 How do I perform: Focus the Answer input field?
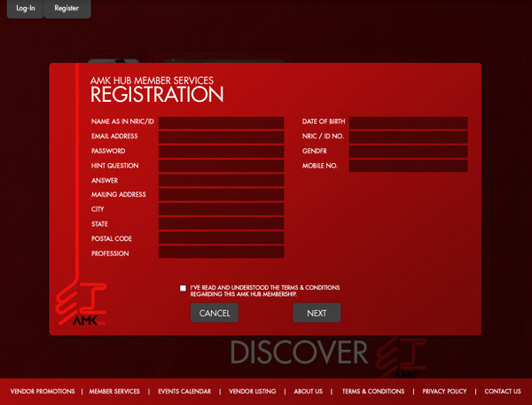[x=221, y=181]
